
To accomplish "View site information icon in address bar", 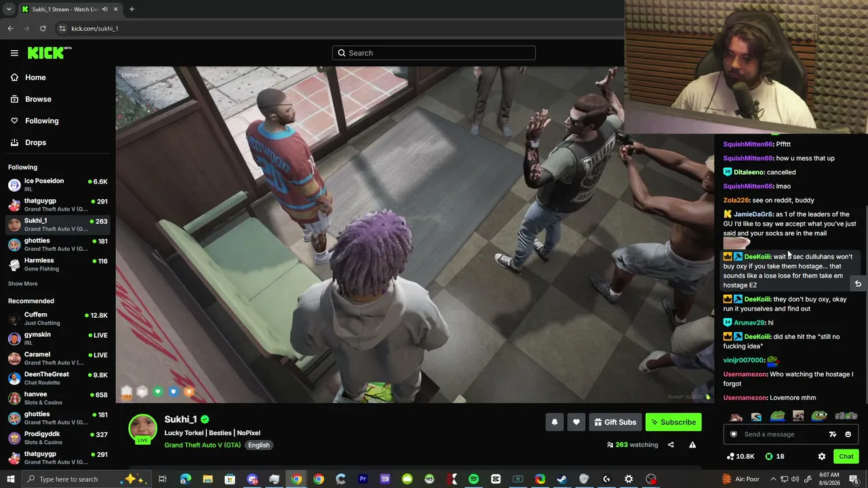I will 62,28.
